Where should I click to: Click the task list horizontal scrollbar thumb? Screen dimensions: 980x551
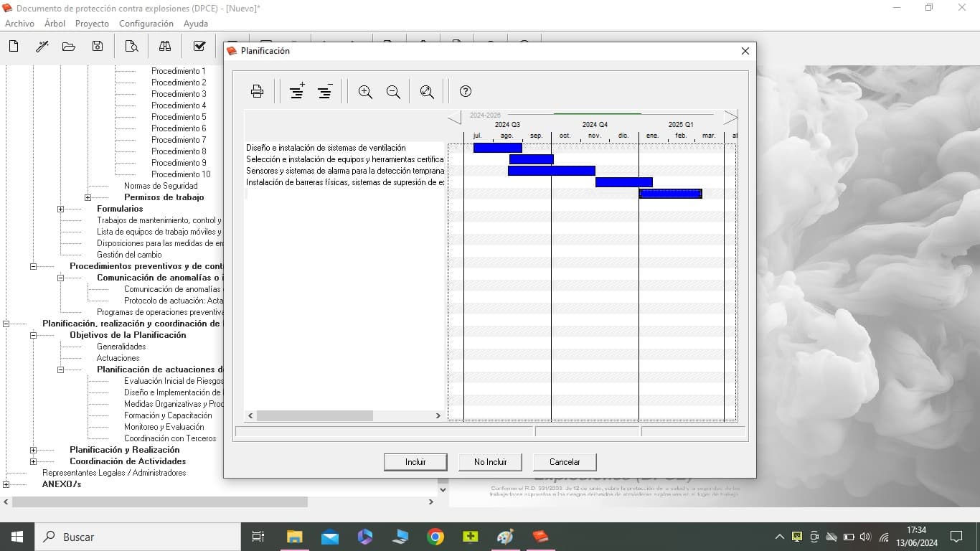point(315,415)
